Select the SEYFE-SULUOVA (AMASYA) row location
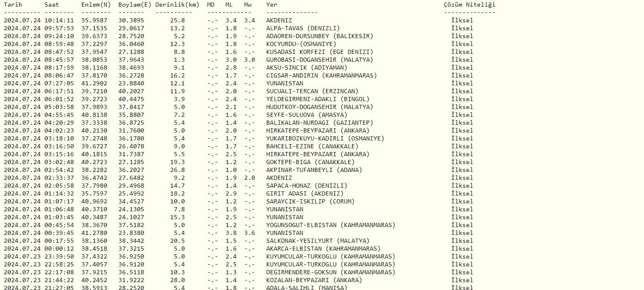The image size is (644, 290). pyautogui.click(x=307, y=115)
